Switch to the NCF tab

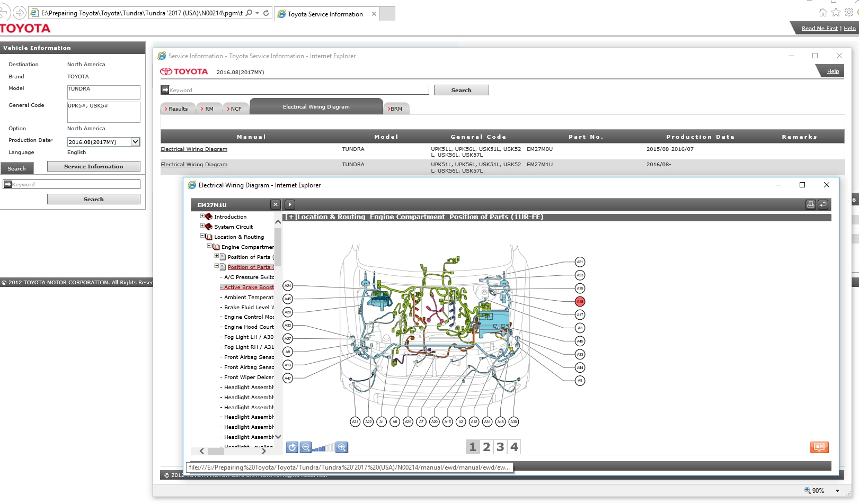tap(236, 109)
